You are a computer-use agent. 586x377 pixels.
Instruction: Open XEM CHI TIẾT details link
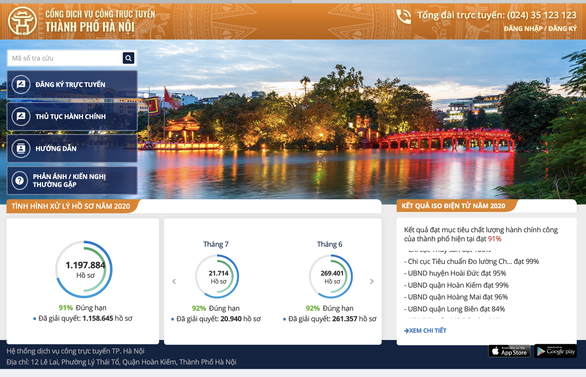tap(425, 330)
